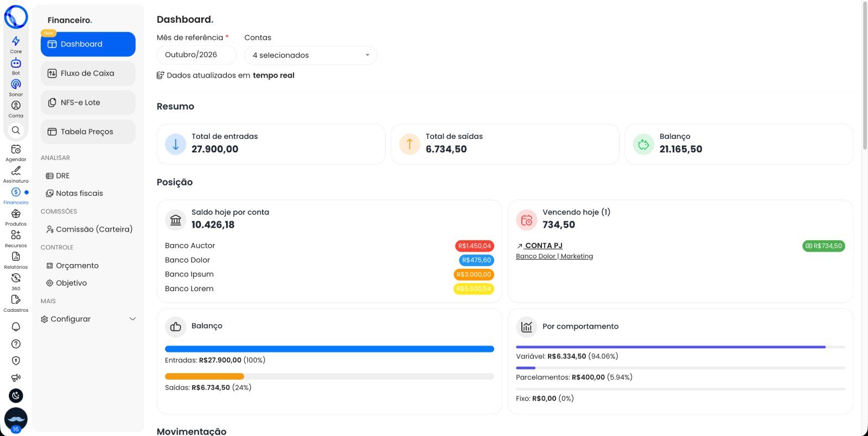Open the Core module icon

[x=16, y=41]
